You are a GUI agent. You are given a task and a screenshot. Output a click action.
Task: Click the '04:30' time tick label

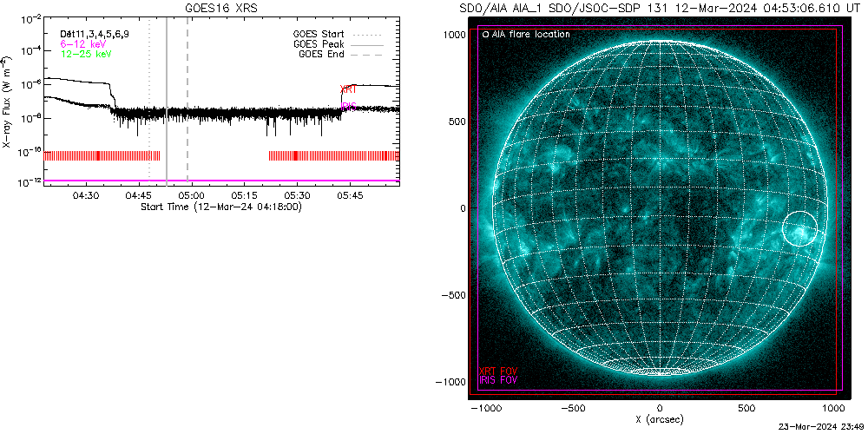[x=85, y=194]
